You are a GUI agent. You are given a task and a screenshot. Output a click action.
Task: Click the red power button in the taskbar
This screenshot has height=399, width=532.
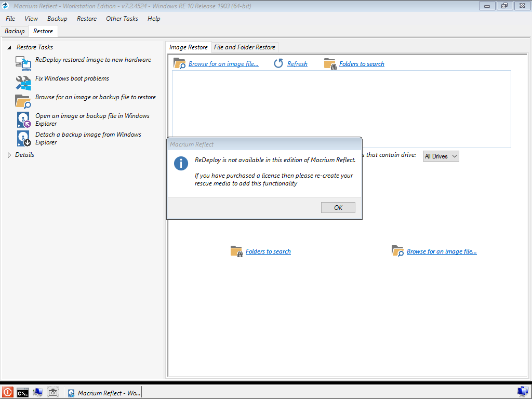tap(7, 393)
